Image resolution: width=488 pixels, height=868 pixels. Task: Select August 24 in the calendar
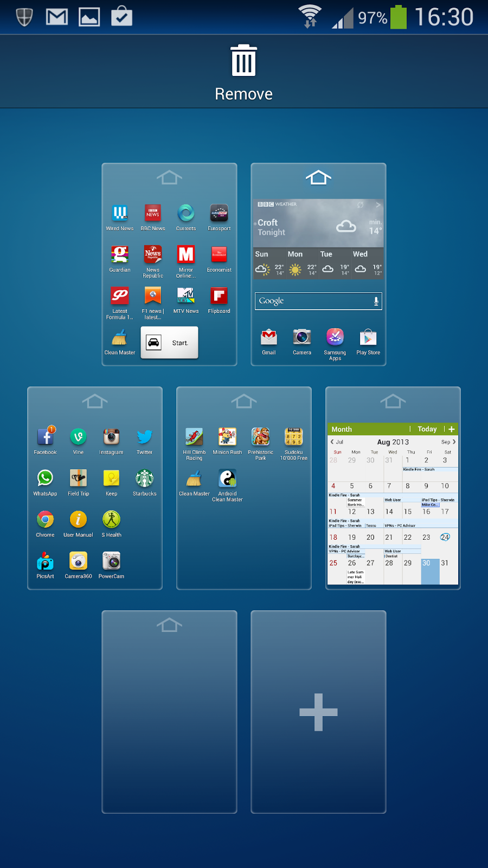(x=445, y=537)
